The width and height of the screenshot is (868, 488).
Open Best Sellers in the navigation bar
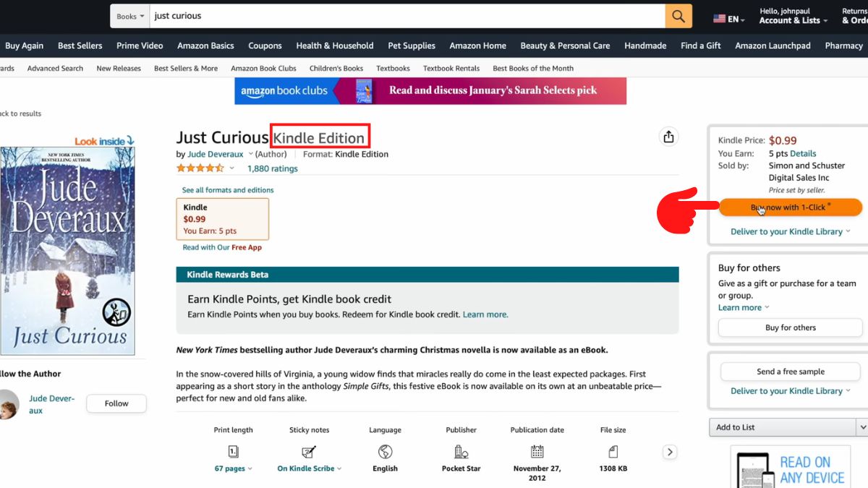80,46
